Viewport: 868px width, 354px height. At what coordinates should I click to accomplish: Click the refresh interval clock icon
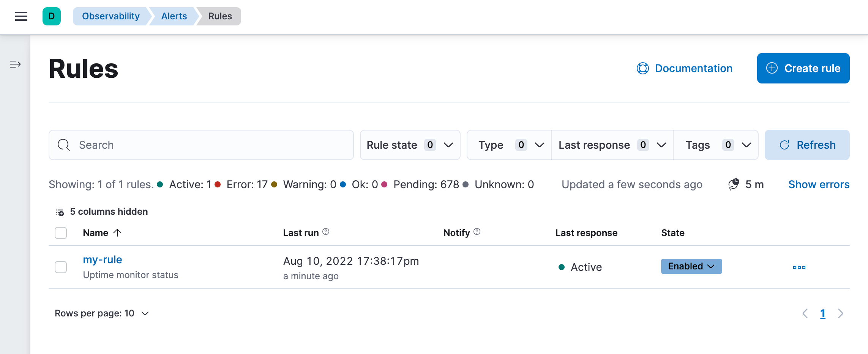click(734, 184)
